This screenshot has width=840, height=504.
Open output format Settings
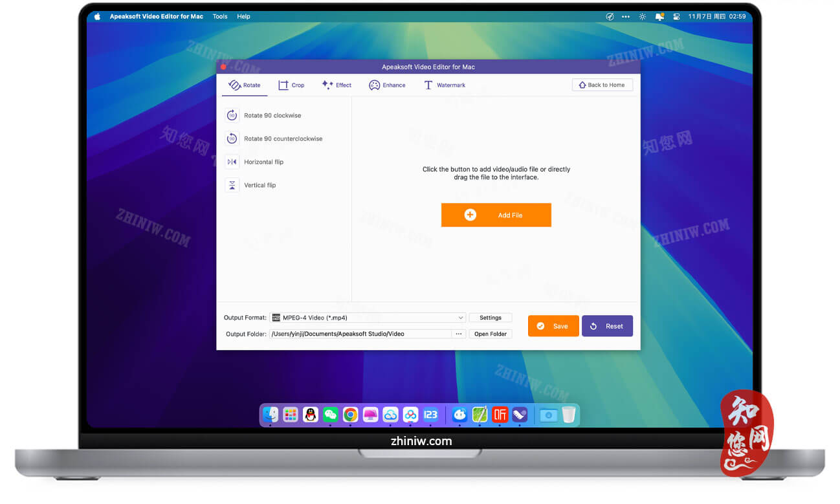(x=491, y=318)
